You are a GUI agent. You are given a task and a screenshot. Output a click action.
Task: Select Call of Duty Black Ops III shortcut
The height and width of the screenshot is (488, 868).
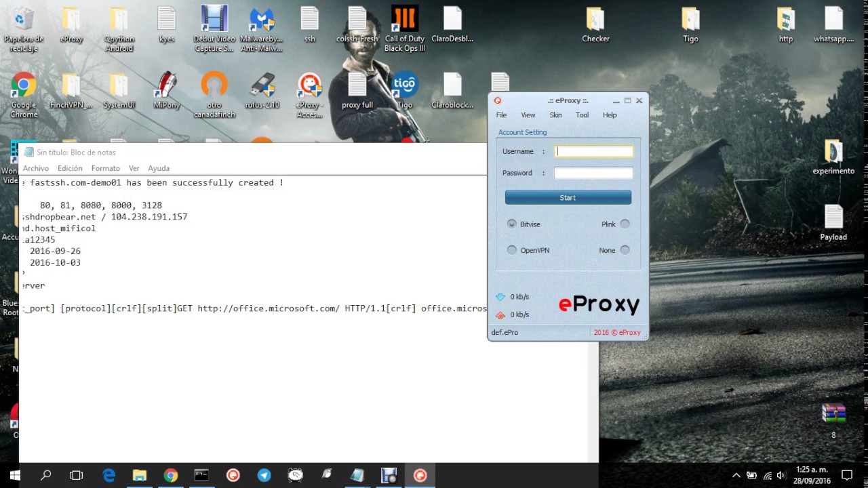tap(405, 29)
